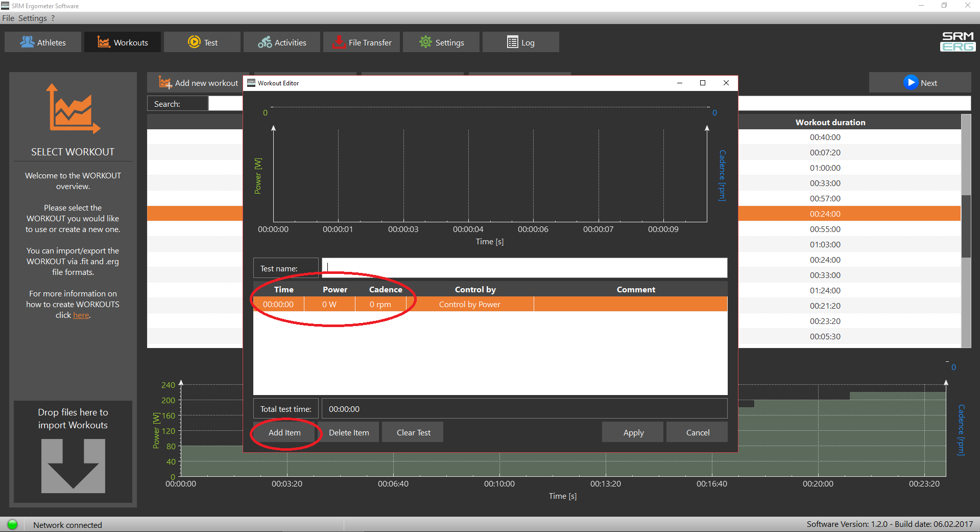
Task: Click the large orange Select Workout chart icon
Action: coord(73,109)
